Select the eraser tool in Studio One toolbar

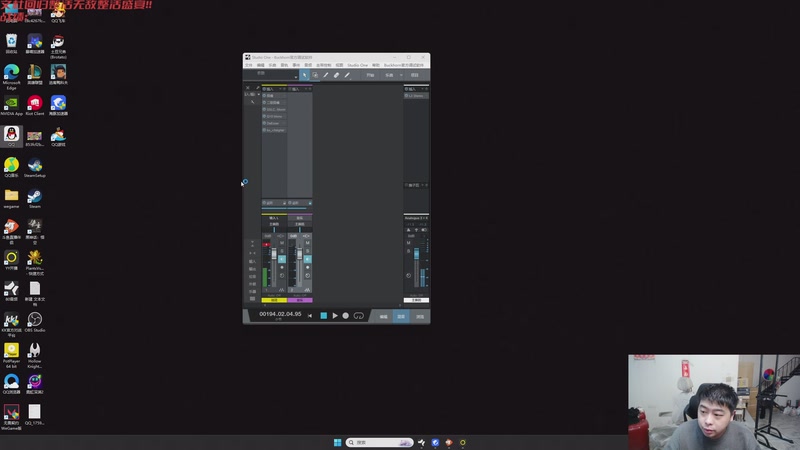(x=336, y=75)
